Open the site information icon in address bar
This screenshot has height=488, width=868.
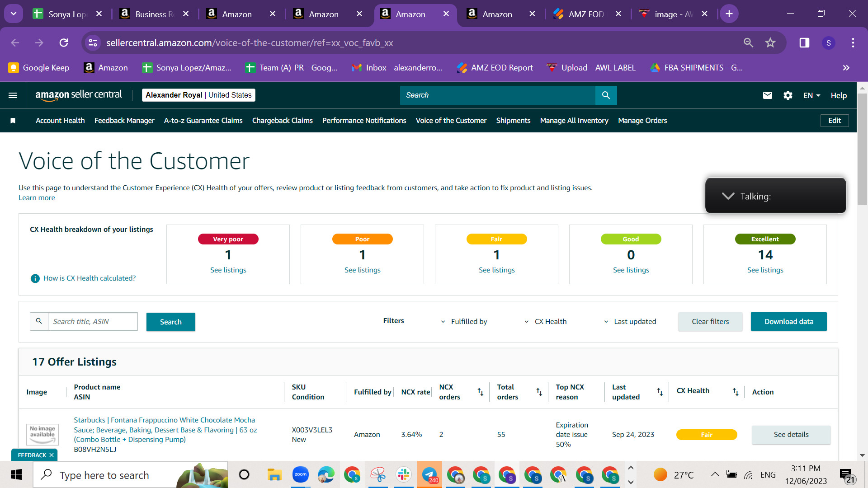[93, 42]
